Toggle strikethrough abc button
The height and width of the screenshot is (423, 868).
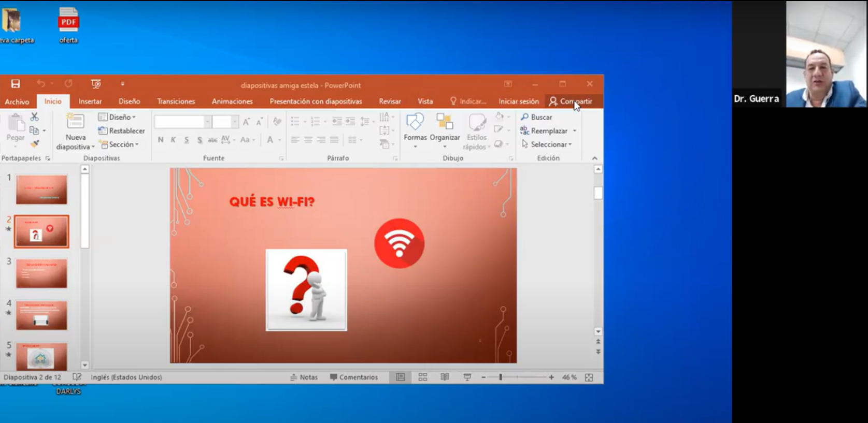tap(212, 140)
